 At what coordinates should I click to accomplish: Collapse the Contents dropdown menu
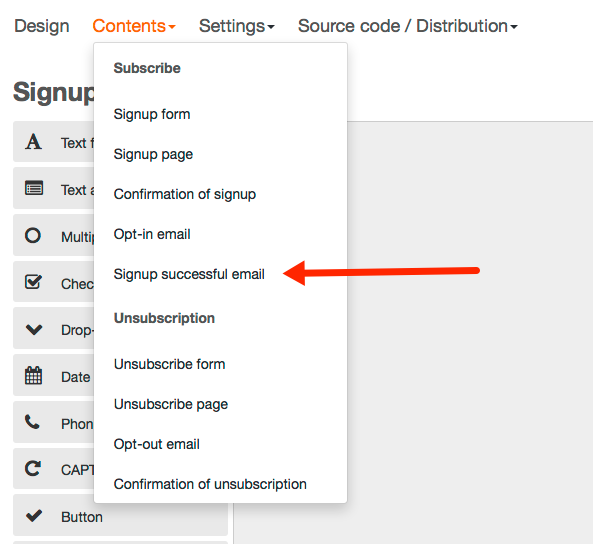click(134, 26)
